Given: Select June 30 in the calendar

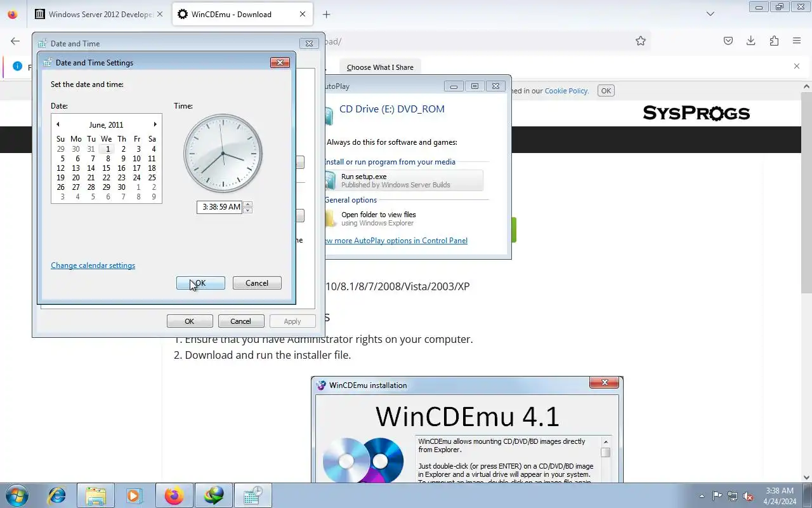Looking at the screenshot, I should (121, 187).
